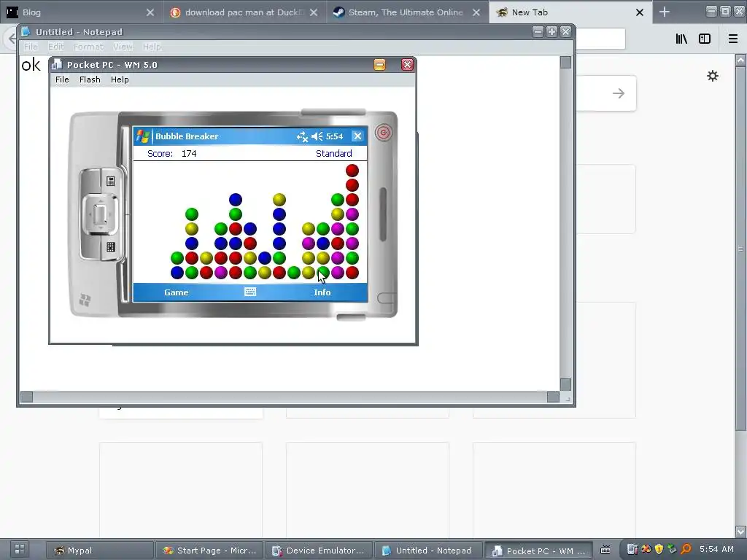The image size is (747, 560).
Task: Switch to Untitled - Notepad taskbar item
Action: [427, 551]
